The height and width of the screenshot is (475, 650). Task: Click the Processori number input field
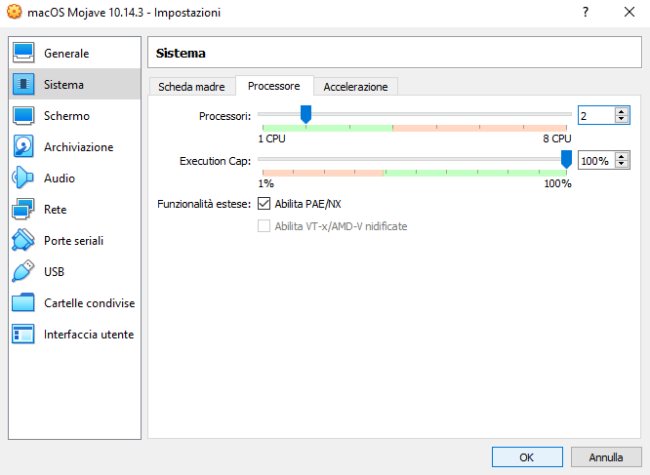click(x=595, y=116)
